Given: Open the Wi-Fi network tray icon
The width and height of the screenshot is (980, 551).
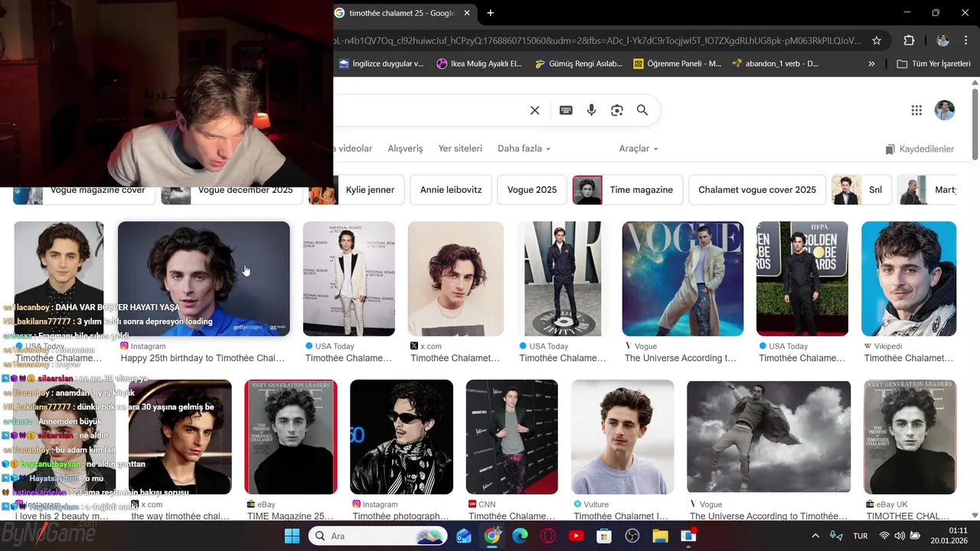Looking at the screenshot, I should 885,536.
